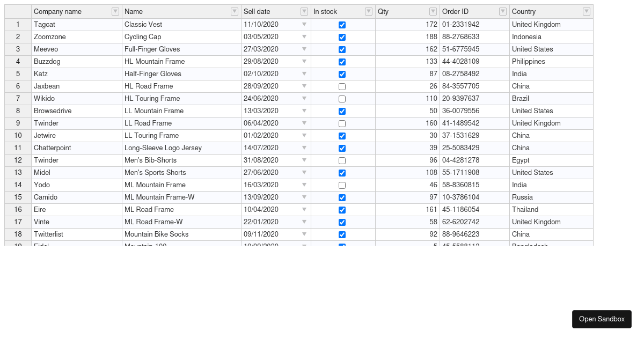Expand date picker for 11/10/2020 cell

click(x=304, y=25)
